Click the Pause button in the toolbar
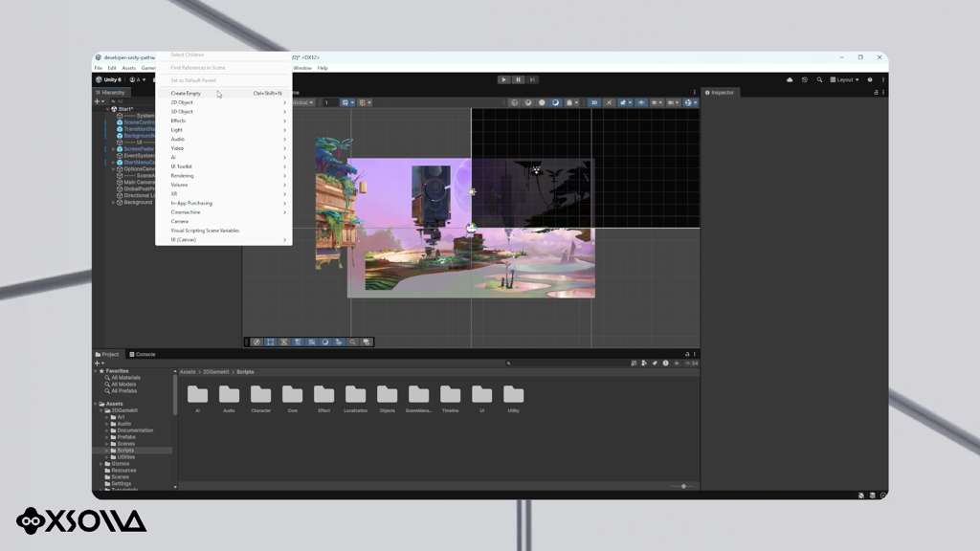This screenshot has width=980, height=551. tap(518, 80)
